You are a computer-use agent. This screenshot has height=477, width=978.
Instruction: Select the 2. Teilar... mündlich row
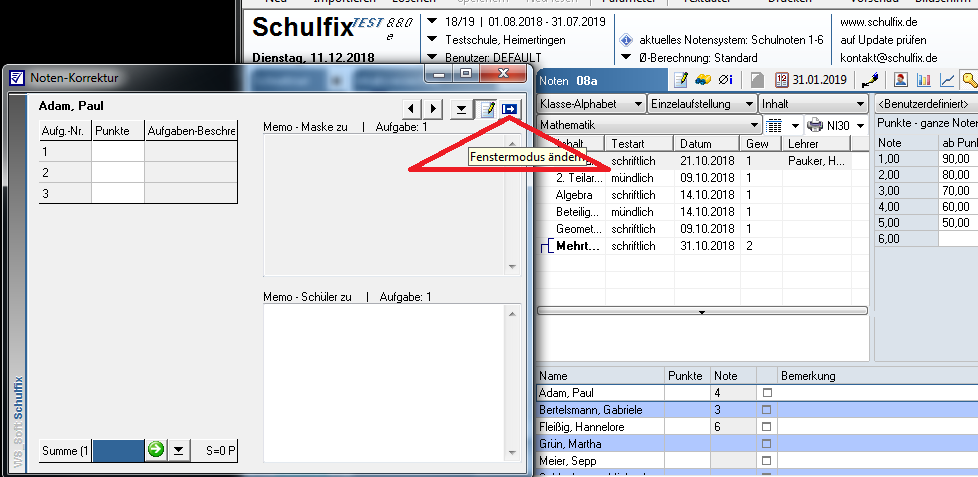pyautogui.click(x=702, y=178)
